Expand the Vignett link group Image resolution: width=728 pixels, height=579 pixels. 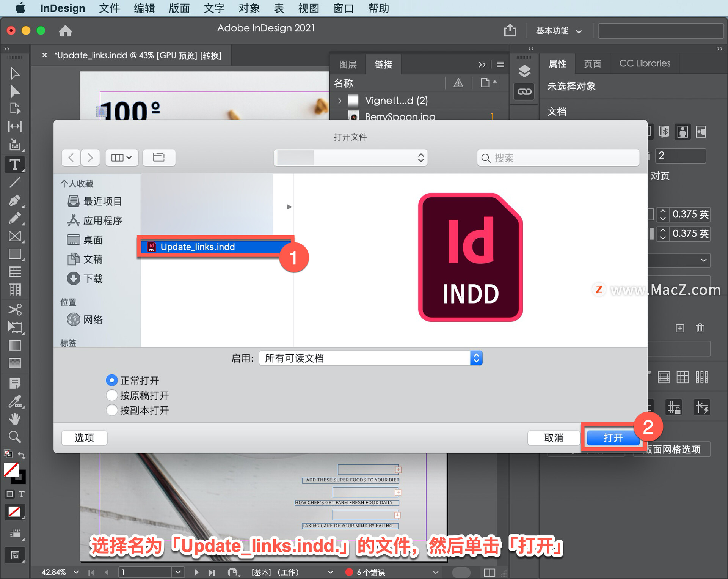340,101
